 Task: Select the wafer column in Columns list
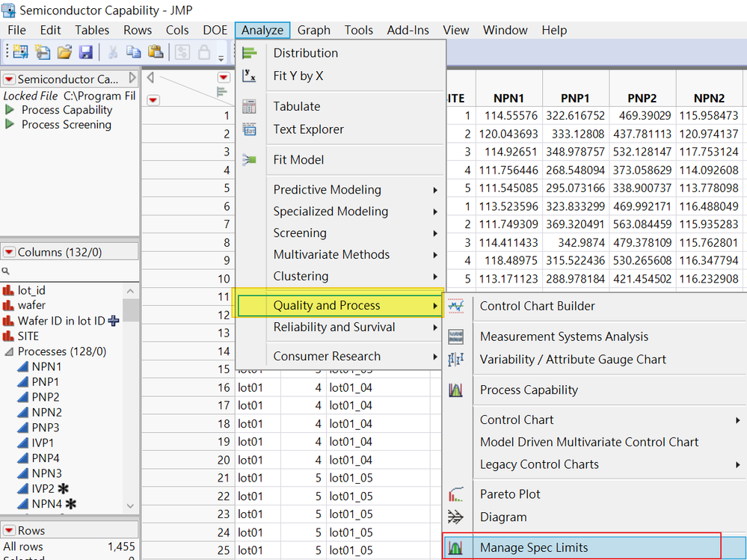click(x=31, y=305)
